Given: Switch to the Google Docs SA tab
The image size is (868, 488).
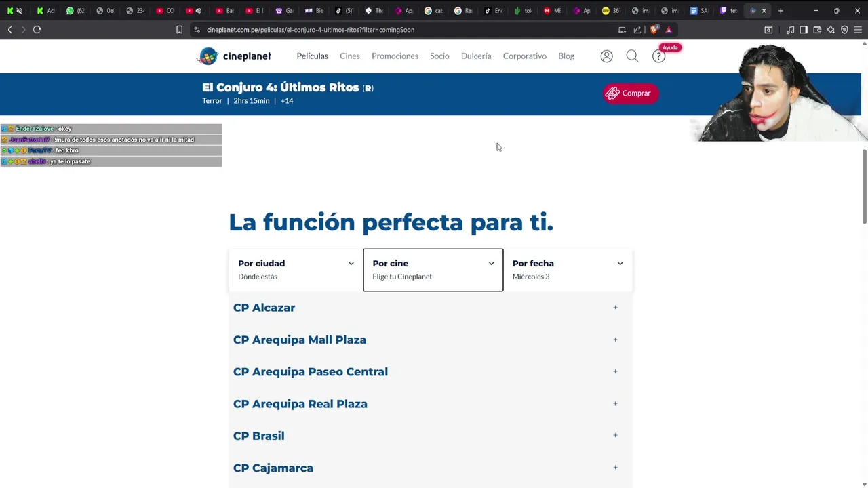Looking at the screenshot, I should tap(699, 11).
